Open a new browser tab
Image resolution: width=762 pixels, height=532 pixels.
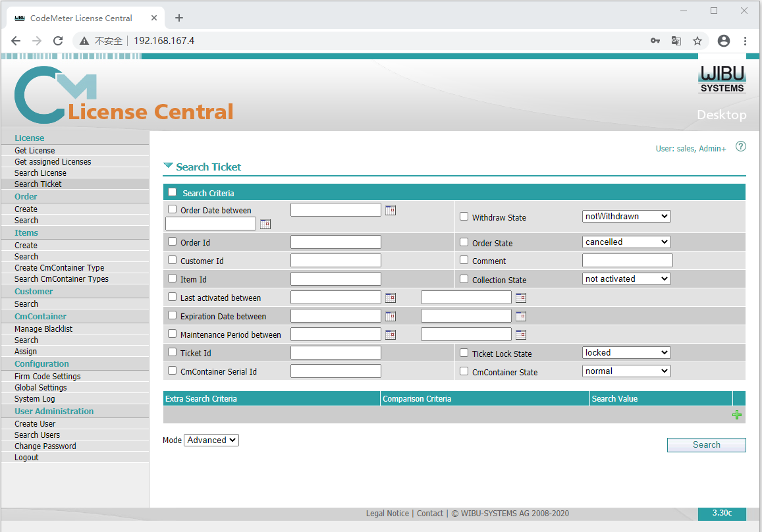pos(179,18)
